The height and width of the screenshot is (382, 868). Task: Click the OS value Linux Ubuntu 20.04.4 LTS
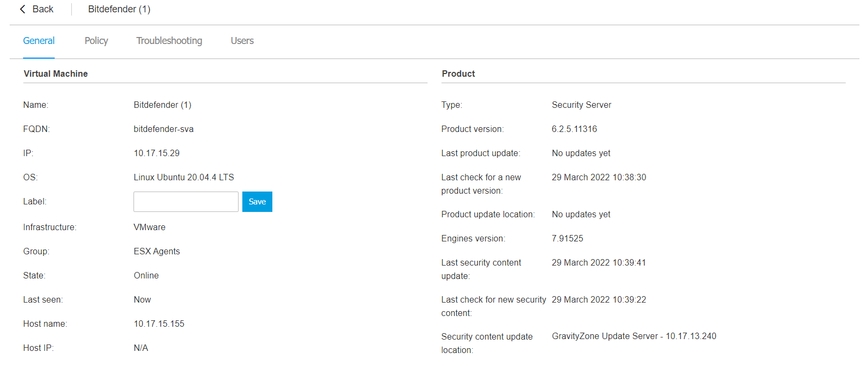[x=184, y=178]
